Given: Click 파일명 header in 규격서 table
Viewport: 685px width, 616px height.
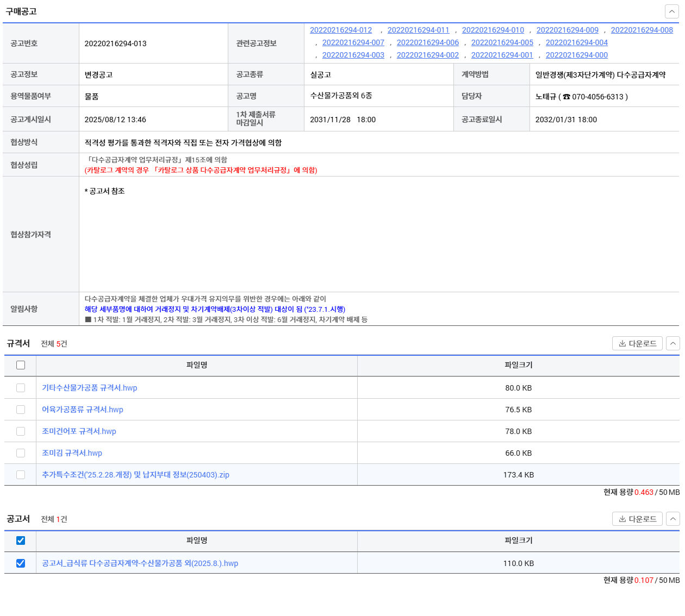Looking at the screenshot, I should [x=197, y=365].
